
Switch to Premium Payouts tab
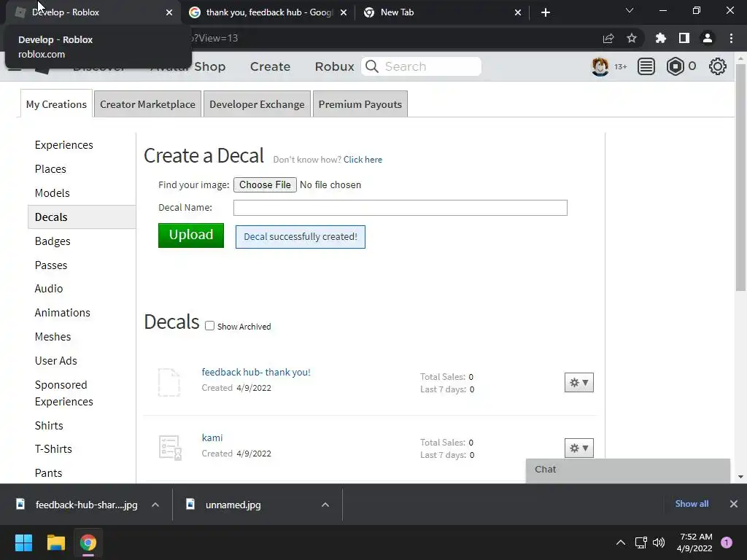[x=360, y=104]
